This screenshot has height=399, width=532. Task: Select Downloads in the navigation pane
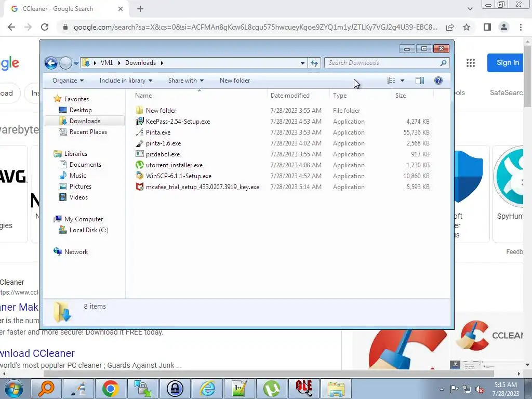point(85,121)
